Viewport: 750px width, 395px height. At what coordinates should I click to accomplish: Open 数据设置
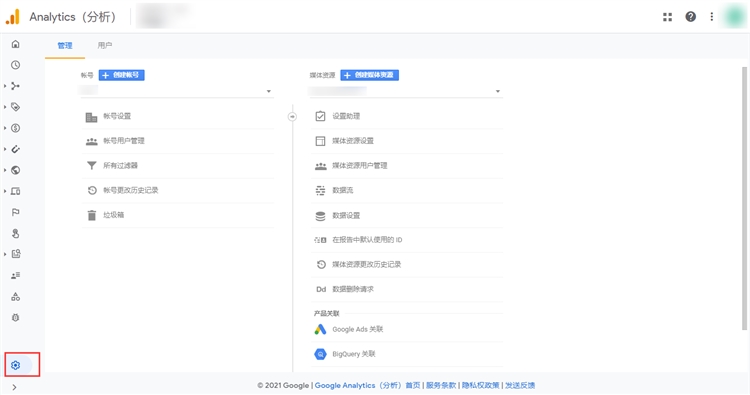(x=407, y=216)
